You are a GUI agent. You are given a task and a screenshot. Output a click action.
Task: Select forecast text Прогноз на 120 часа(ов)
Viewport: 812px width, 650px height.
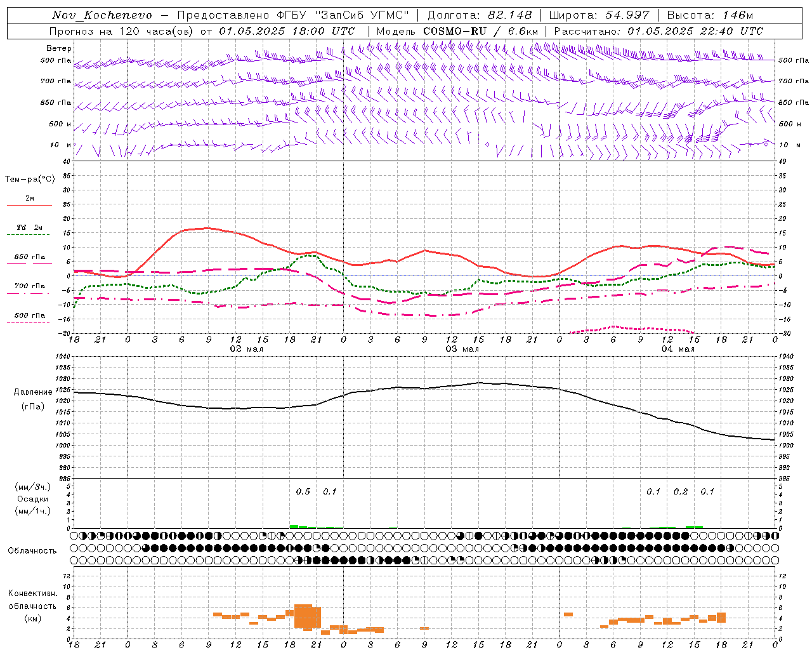click(122, 31)
